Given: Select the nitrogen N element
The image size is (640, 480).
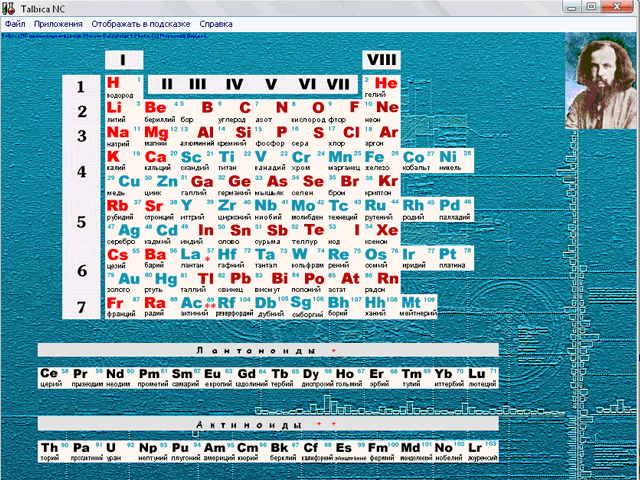Looking at the screenshot, I should click(x=272, y=112).
